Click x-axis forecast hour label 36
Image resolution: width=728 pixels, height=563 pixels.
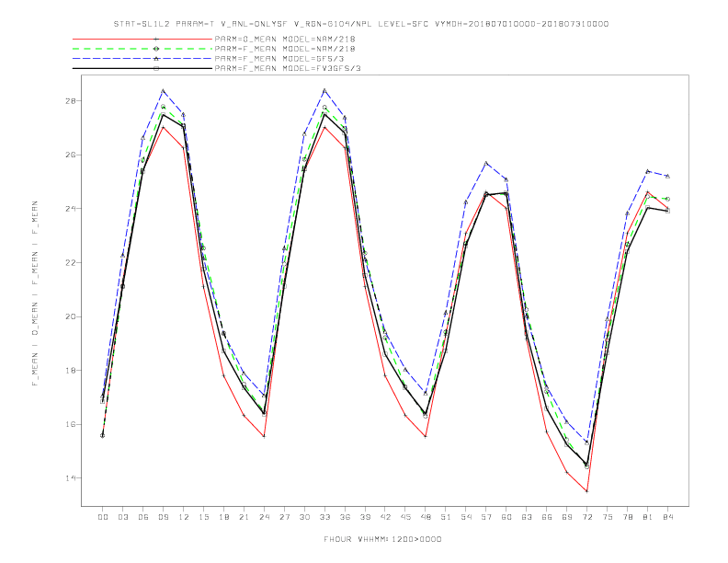(345, 517)
